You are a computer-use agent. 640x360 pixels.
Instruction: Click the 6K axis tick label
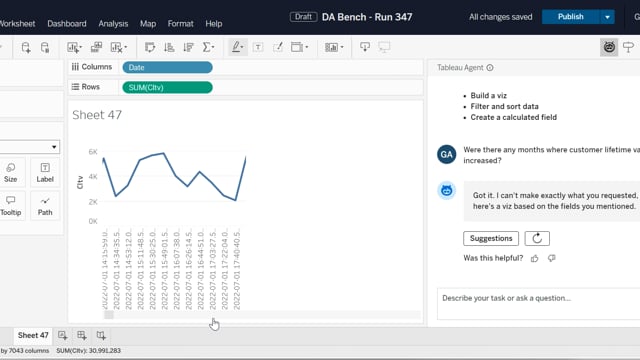pos(93,152)
